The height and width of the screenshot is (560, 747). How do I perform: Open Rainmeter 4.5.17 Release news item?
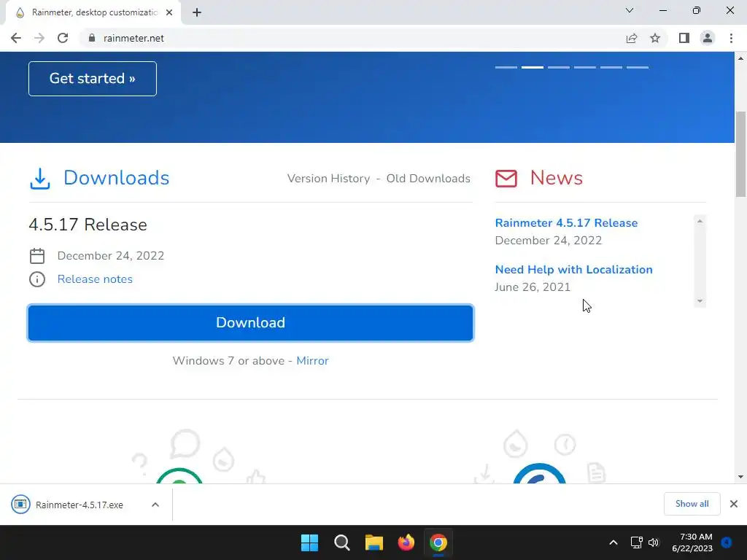(566, 223)
